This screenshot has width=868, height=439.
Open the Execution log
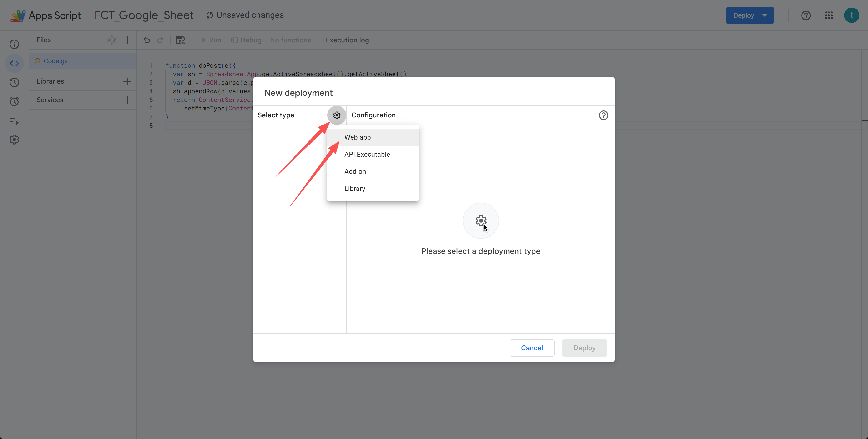click(x=347, y=40)
